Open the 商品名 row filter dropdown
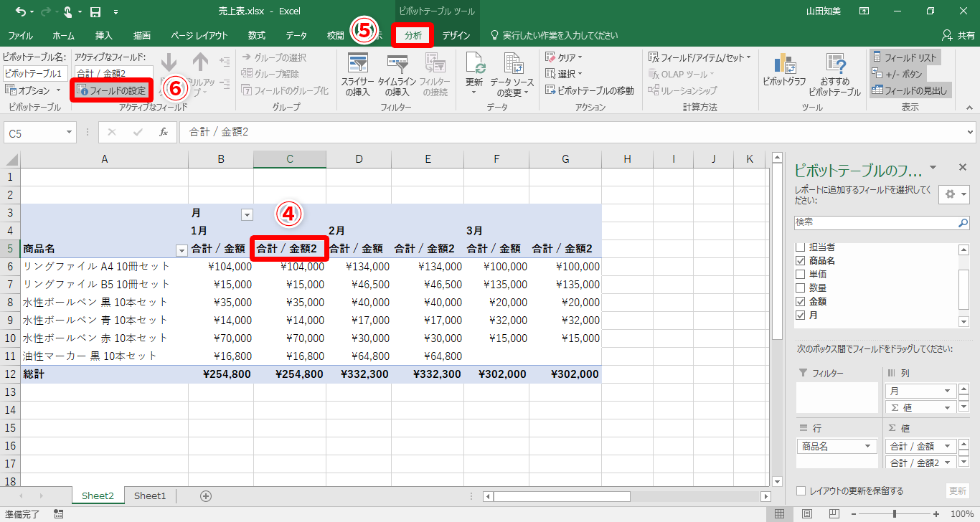Viewport: 980px width, 522px height. tap(181, 250)
